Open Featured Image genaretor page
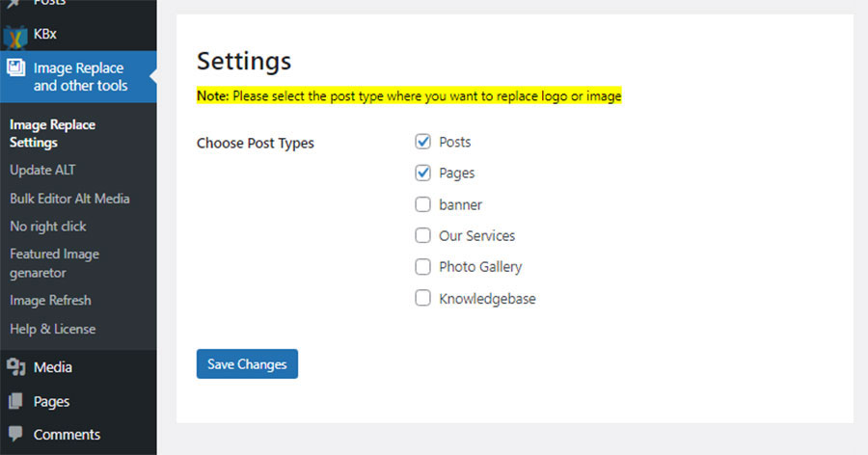The image size is (868, 455). click(x=54, y=263)
